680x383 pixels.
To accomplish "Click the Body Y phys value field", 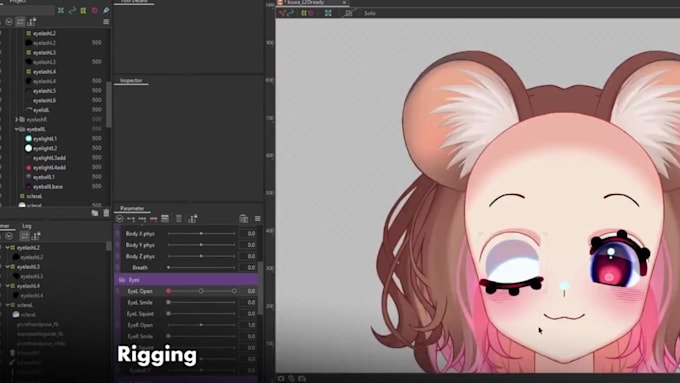I will coord(248,245).
